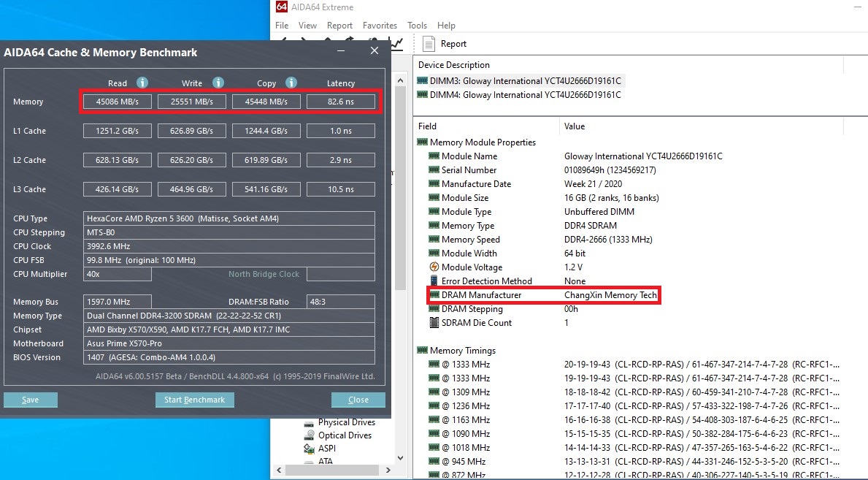Click the L1 Cache Read value 1251.2 GB/s

coord(117,131)
